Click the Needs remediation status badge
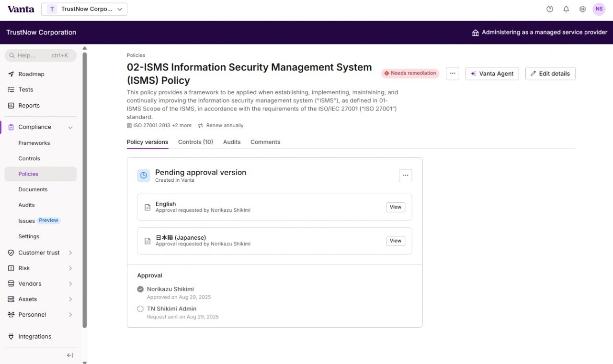 click(410, 73)
